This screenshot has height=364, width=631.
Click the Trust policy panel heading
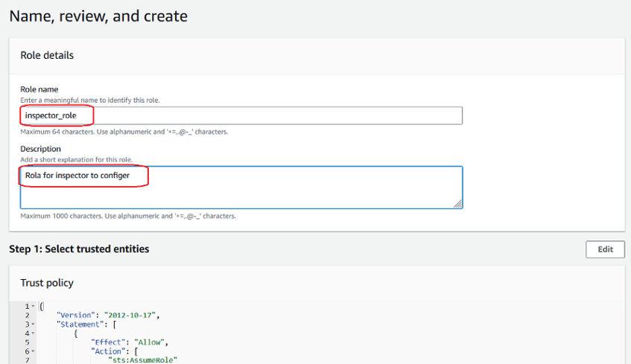click(47, 283)
